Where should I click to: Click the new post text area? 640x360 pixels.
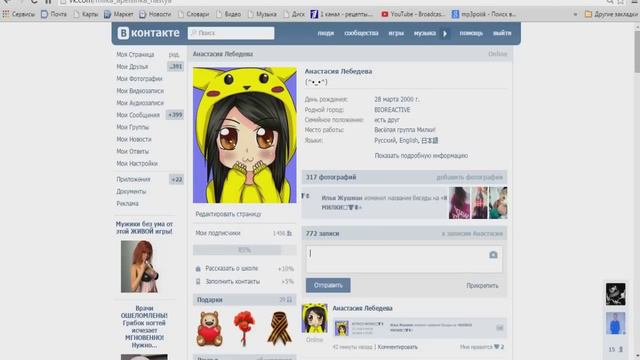point(404,259)
